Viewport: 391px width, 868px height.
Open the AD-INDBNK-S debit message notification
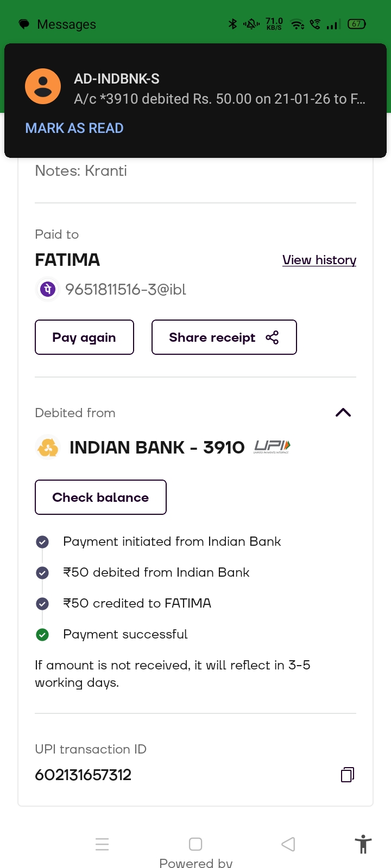coord(219,90)
